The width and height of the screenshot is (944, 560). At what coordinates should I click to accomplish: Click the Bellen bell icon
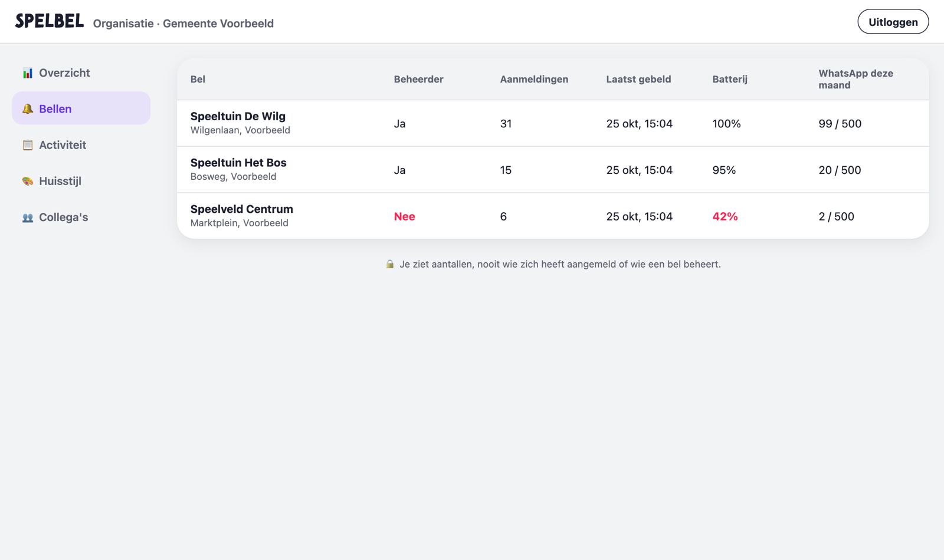(x=28, y=109)
